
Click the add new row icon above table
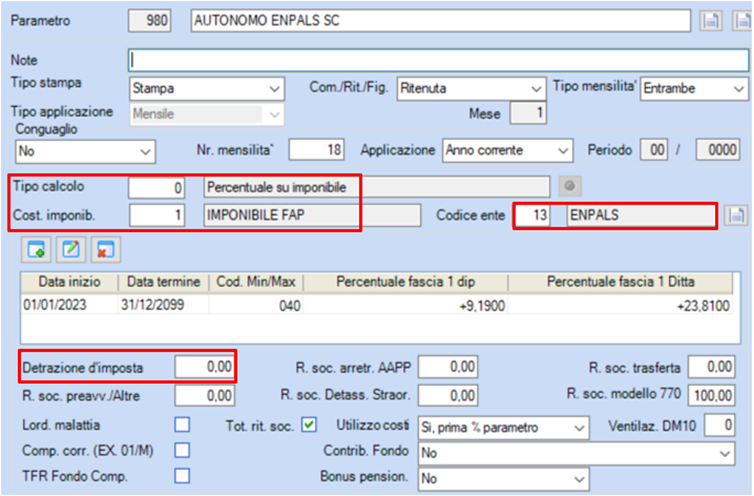tap(36, 250)
